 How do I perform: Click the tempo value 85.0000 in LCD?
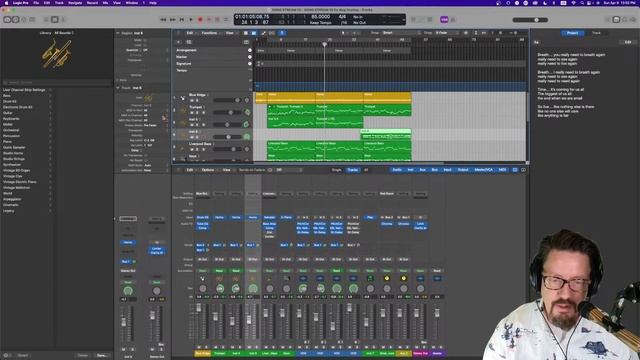(x=320, y=17)
